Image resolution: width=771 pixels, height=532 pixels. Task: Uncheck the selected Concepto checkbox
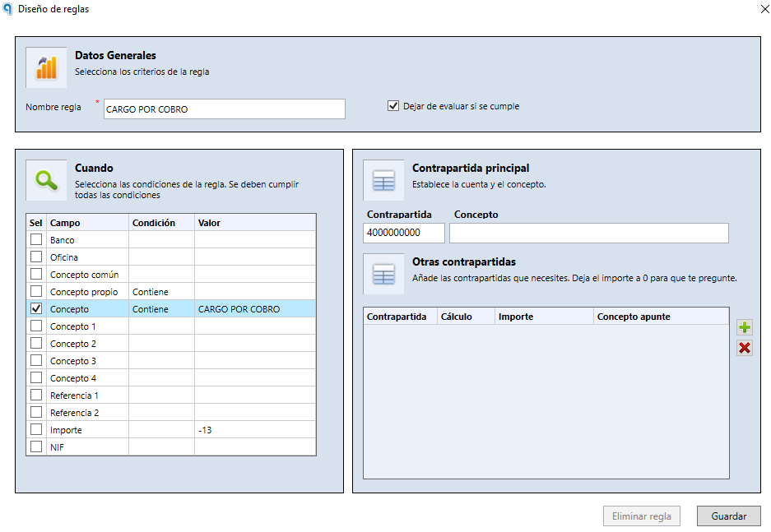(36, 308)
